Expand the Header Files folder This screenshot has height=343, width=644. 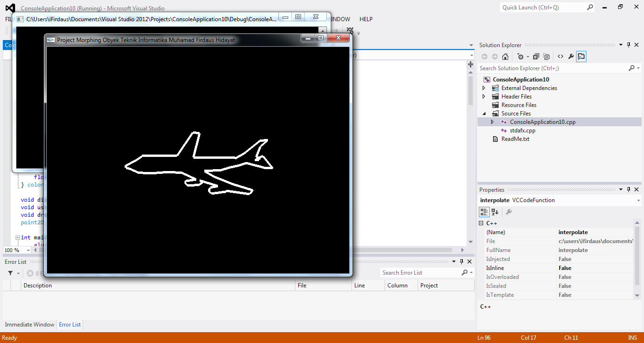click(484, 97)
